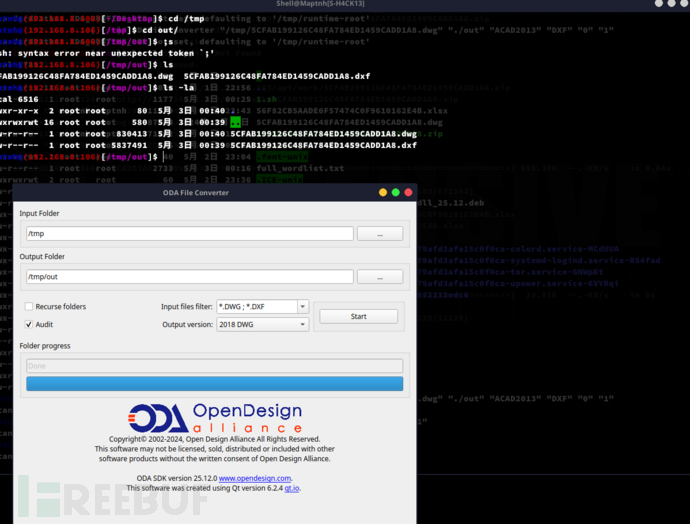Click 'full_wordlist.txt' in background terminal
Image resolution: width=690 pixels, height=524 pixels.
(300, 168)
